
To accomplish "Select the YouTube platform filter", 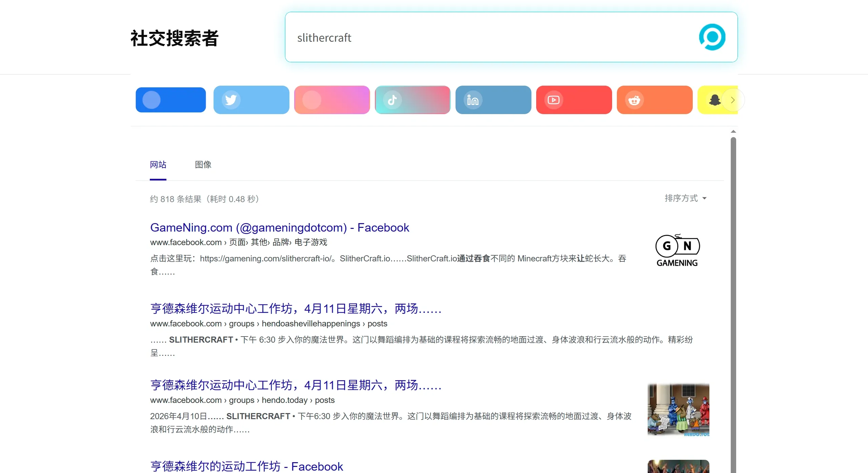I will click(x=574, y=100).
